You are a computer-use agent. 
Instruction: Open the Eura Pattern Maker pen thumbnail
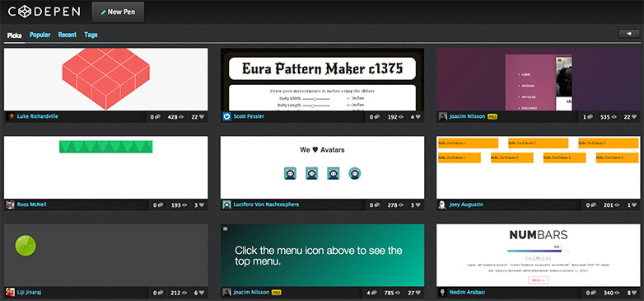coord(322,79)
